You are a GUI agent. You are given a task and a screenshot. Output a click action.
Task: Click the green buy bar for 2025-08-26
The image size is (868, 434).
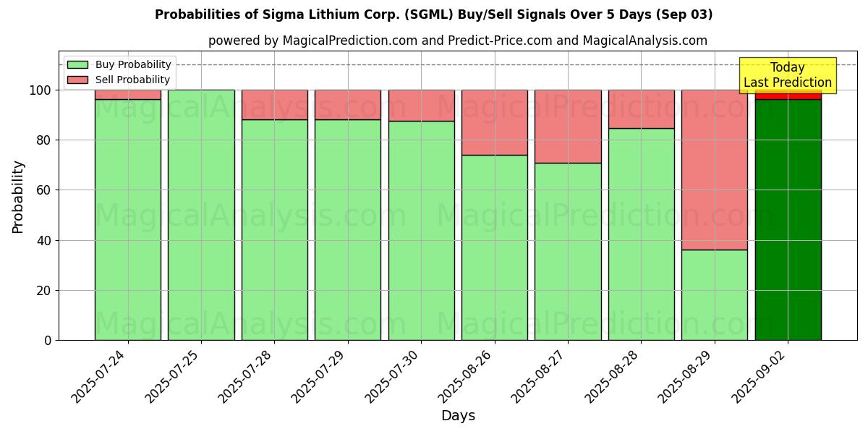click(495, 247)
